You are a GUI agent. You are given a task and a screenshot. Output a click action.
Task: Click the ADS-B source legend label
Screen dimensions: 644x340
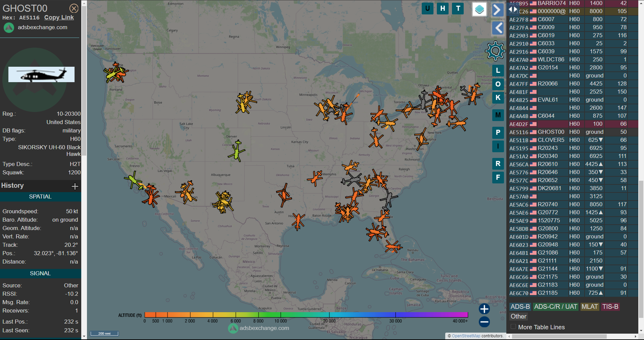pyautogui.click(x=520, y=307)
